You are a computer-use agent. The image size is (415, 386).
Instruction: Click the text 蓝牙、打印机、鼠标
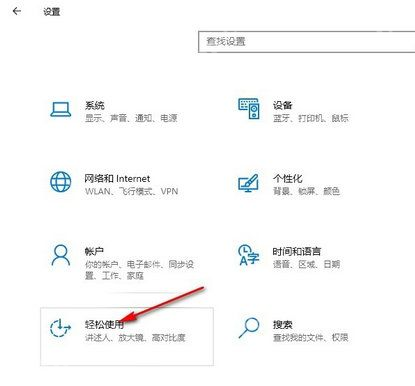tap(311, 118)
